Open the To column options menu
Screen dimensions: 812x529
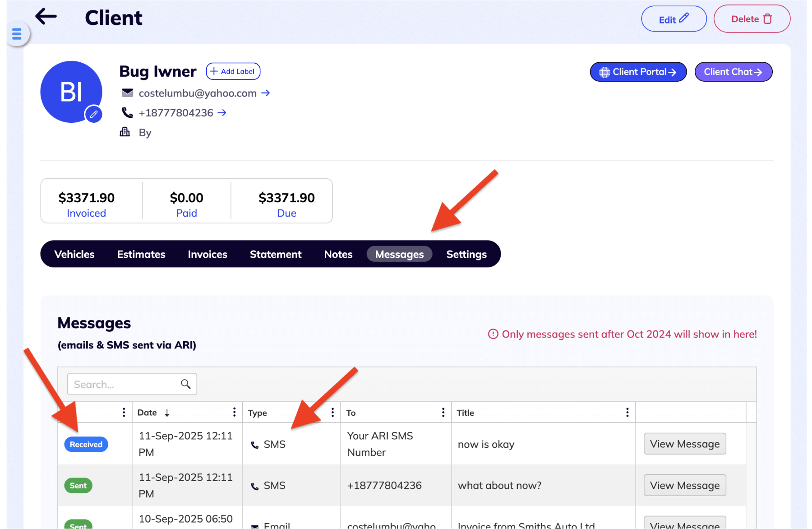(x=443, y=412)
